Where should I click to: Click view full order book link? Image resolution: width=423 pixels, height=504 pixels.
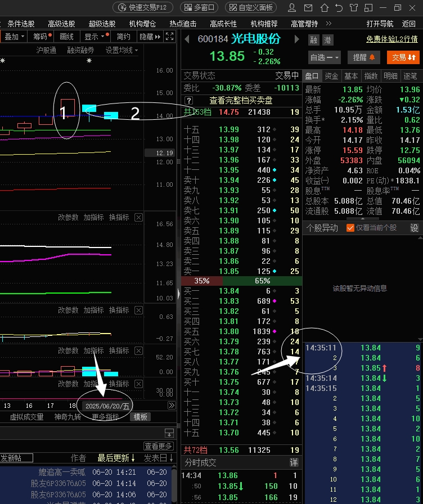[241, 100]
